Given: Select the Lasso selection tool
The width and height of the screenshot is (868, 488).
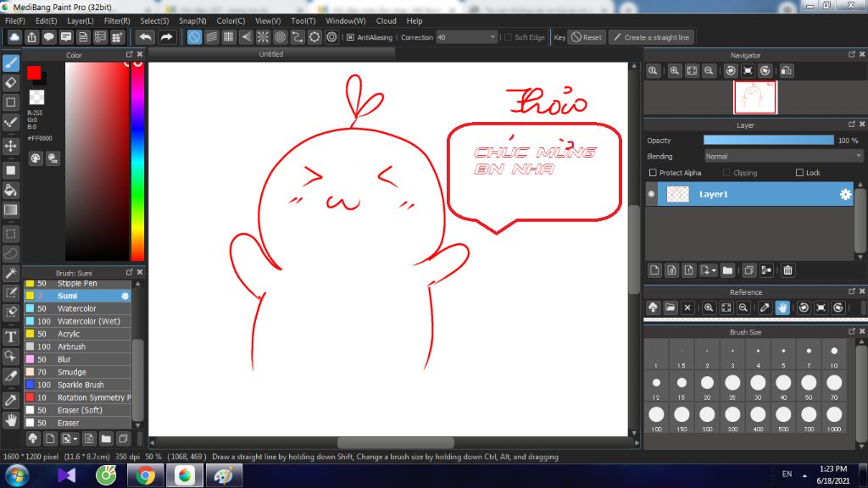Looking at the screenshot, I should click(10, 253).
